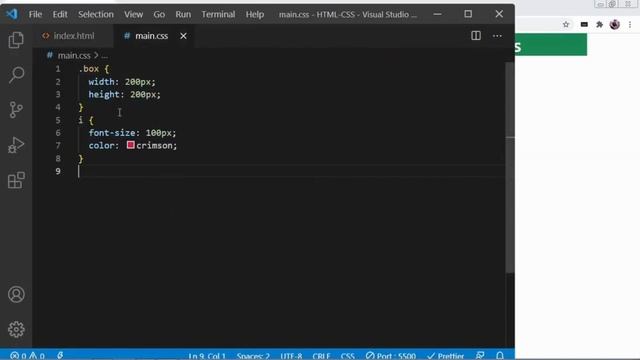The width and height of the screenshot is (640, 360).
Task: Click the .box selector text
Action: [89, 69]
